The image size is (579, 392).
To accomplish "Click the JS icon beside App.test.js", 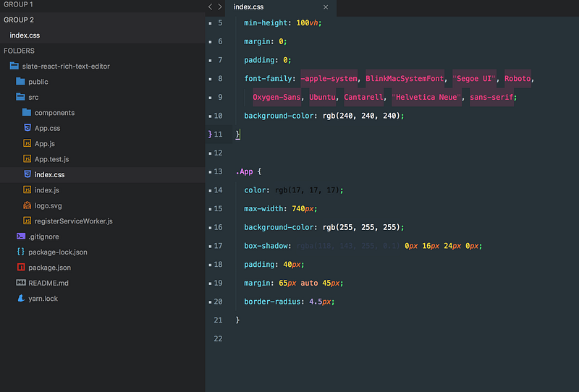I will (27, 159).
